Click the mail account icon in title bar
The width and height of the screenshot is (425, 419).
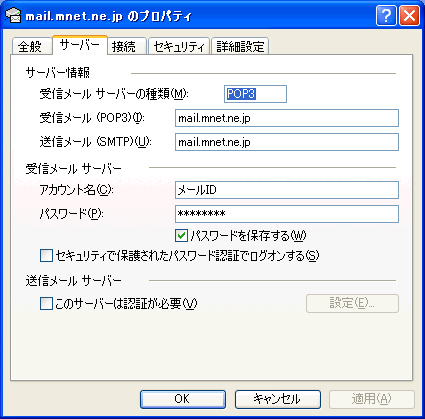click(x=13, y=16)
